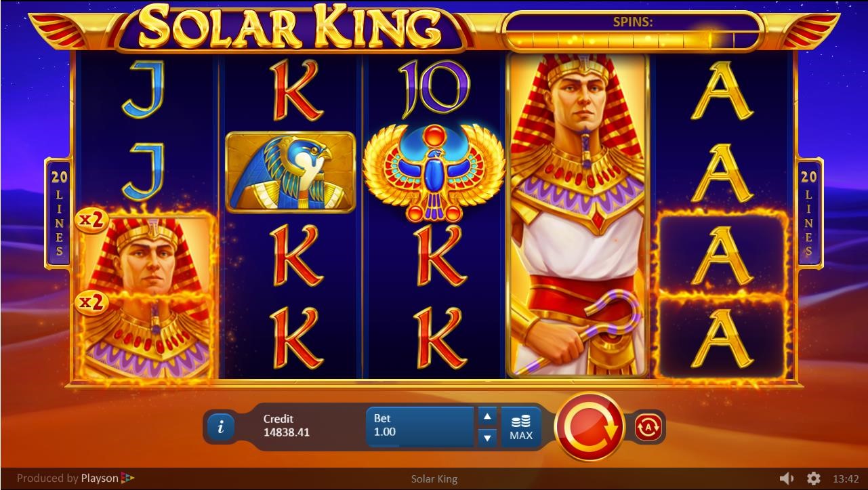Screen dimensions: 868x490
Task: Click the full-height pharaoh wild symbol
Action: 578,216
